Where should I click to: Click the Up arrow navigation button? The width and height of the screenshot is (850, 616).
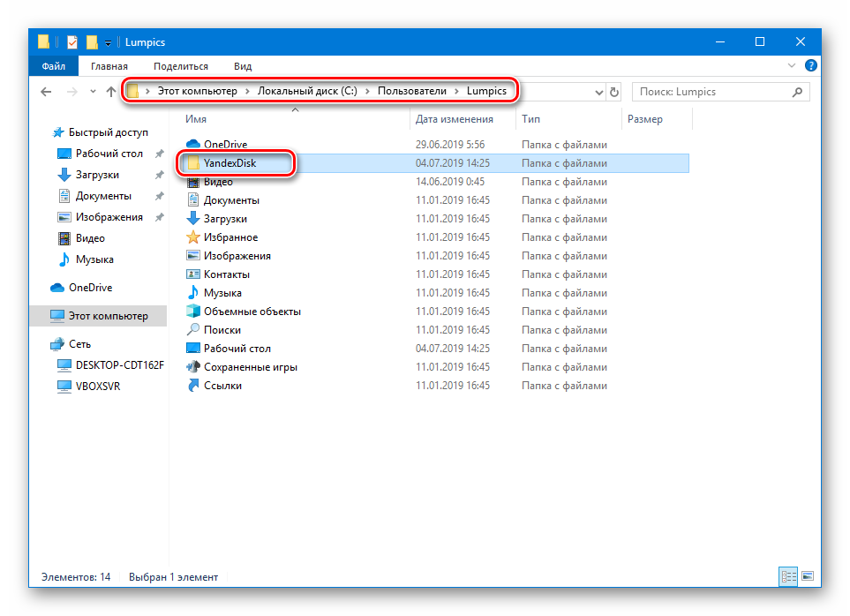(110, 92)
